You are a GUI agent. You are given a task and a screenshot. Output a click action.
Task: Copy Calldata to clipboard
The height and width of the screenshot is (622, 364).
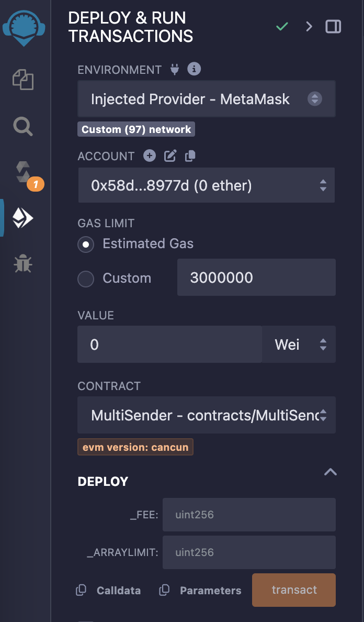click(x=108, y=590)
